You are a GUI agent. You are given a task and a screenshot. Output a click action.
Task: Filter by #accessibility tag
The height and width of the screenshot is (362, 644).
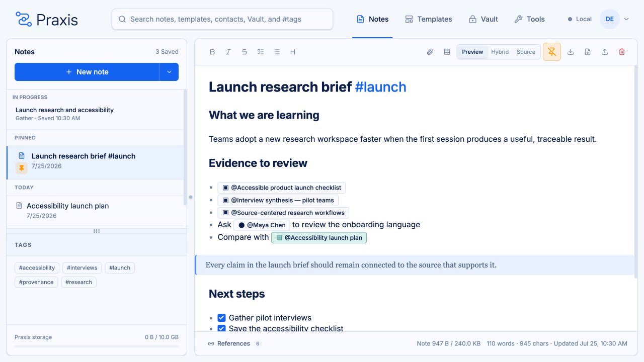point(37,268)
